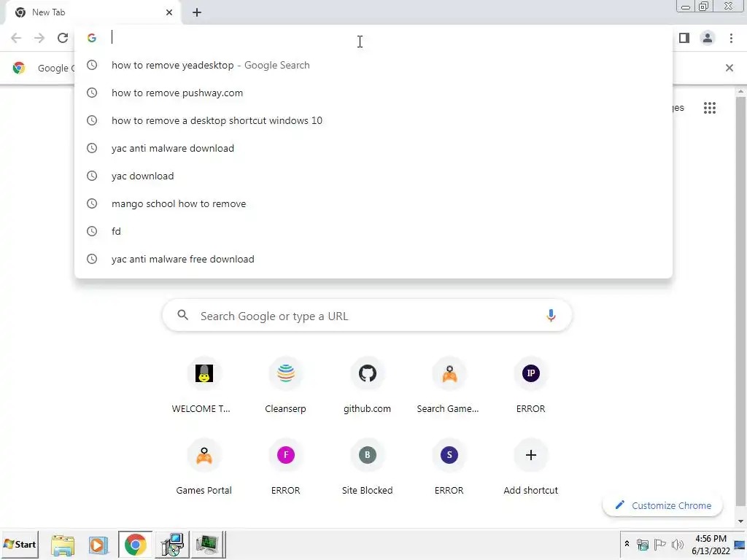Open the Cleanserp shortcut
Image resolution: width=747 pixels, height=560 pixels.
tap(285, 386)
